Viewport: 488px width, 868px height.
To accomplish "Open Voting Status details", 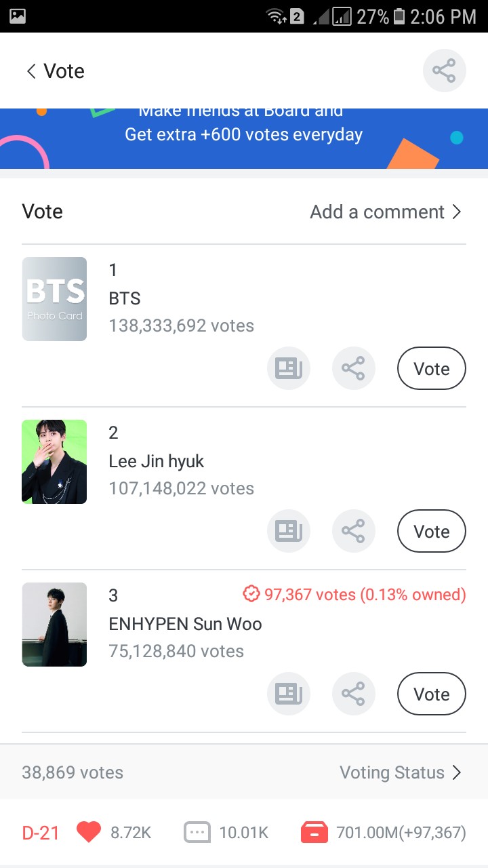I will (400, 772).
